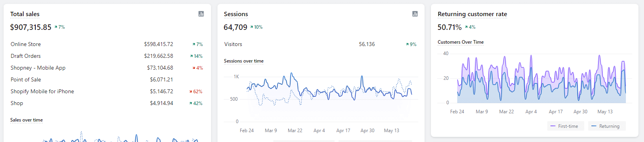Select the Point of Sale row
Image resolution: width=644 pixels, height=142 pixels.
(107, 79)
